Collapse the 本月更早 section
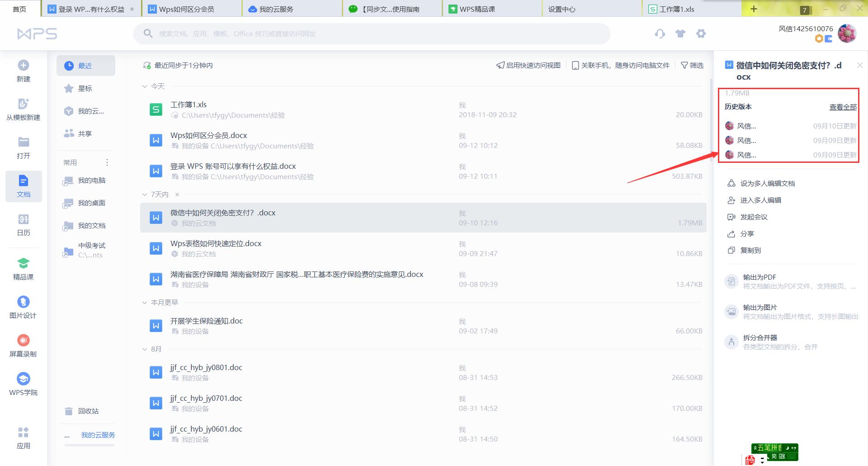 (145, 302)
